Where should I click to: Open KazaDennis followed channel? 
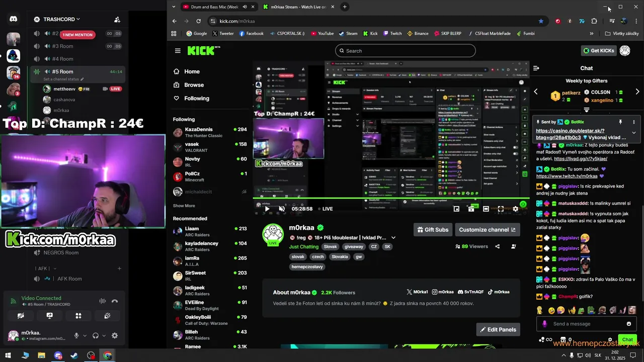coord(210,132)
